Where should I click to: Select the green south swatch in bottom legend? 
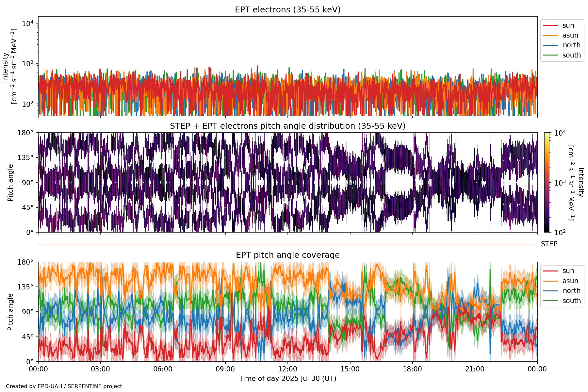[550, 301]
